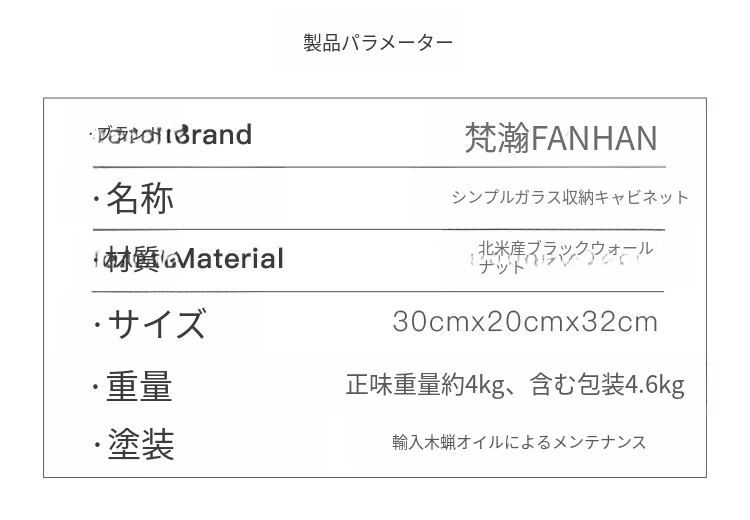Image resolution: width=750 pixels, height=520 pixels.
Task: Click the 梵瀚FANHAN brand value
Action: click(561, 138)
